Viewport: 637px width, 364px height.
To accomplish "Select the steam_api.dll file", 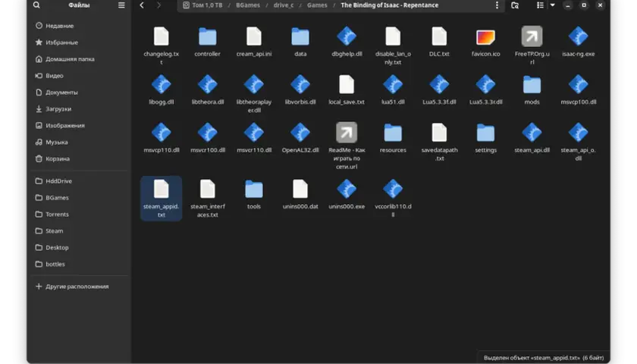I will 532,137.
